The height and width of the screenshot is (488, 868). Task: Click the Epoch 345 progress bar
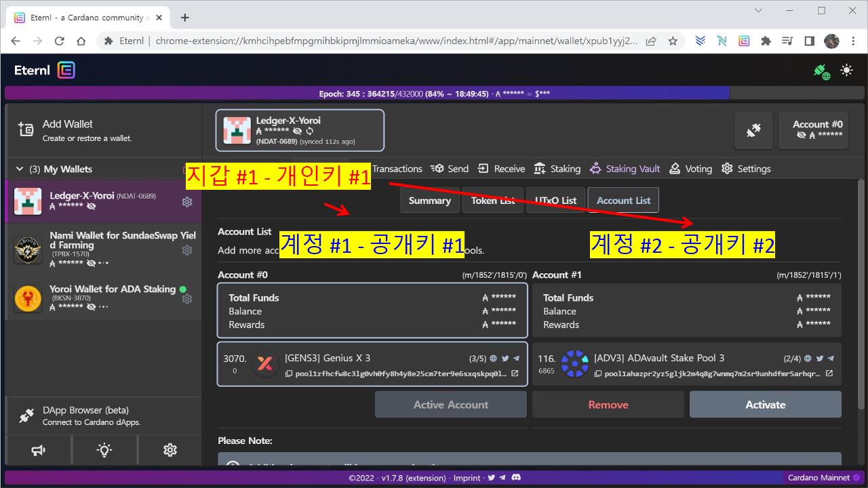tap(434, 94)
